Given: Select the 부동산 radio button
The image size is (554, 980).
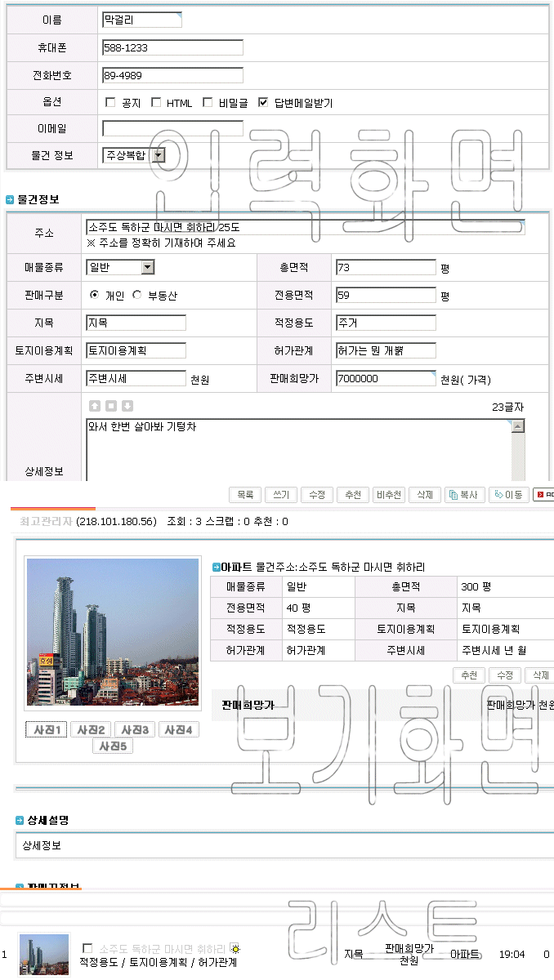Looking at the screenshot, I should click(136, 295).
